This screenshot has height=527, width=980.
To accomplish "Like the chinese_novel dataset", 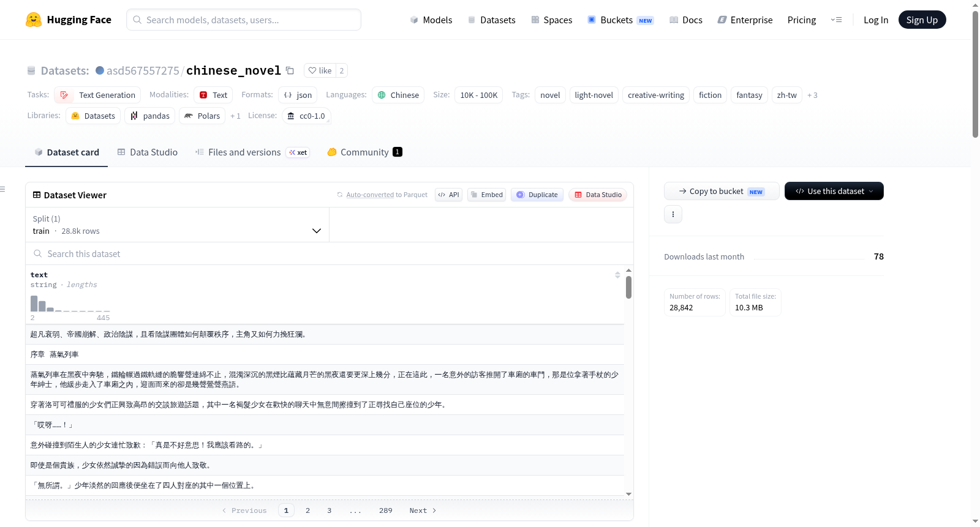I will coord(320,70).
